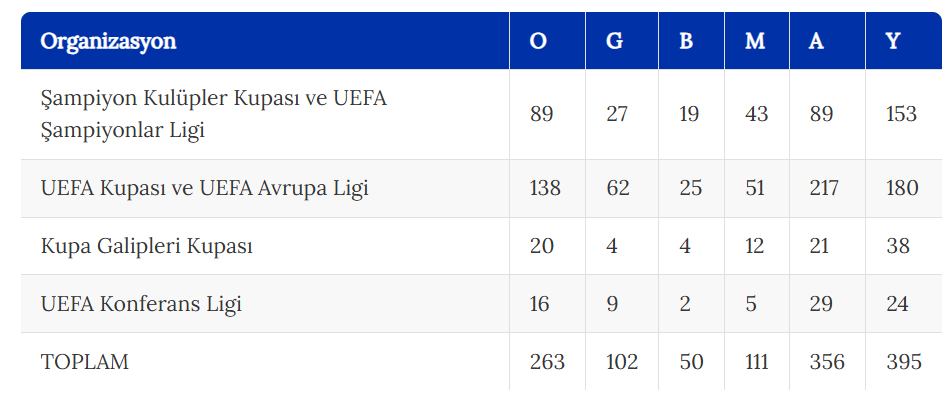Select the value 29 in Konferans Ligi row
949x414 pixels.
click(x=821, y=304)
